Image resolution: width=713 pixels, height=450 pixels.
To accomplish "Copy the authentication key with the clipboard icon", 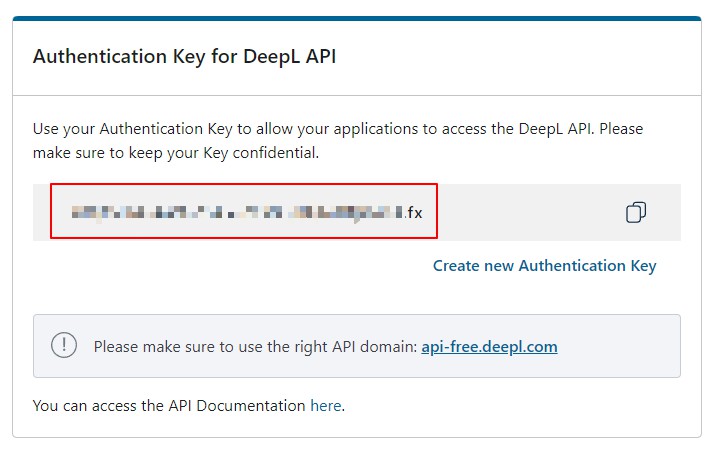I will (x=636, y=212).
